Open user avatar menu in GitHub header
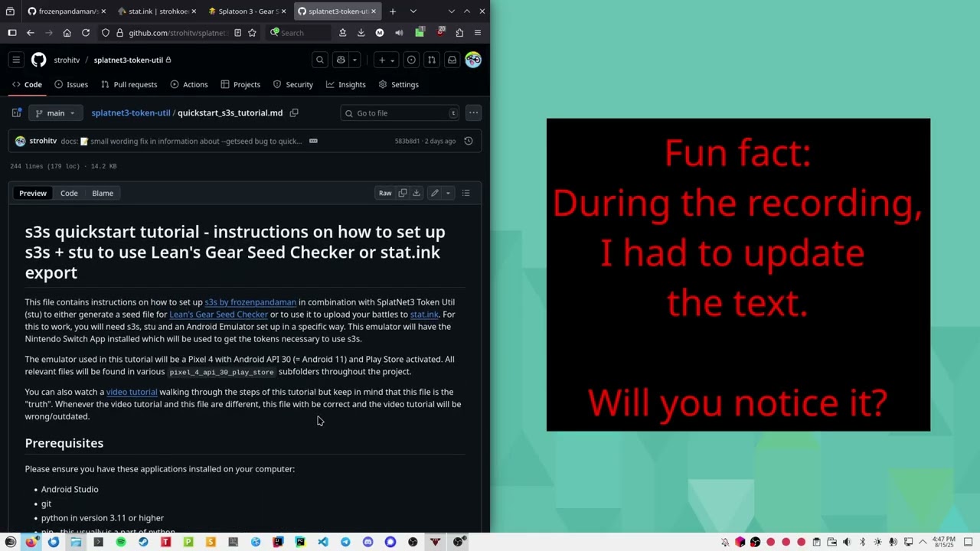The width and height of the screenshot is (980, 551). tap(473, 60)
